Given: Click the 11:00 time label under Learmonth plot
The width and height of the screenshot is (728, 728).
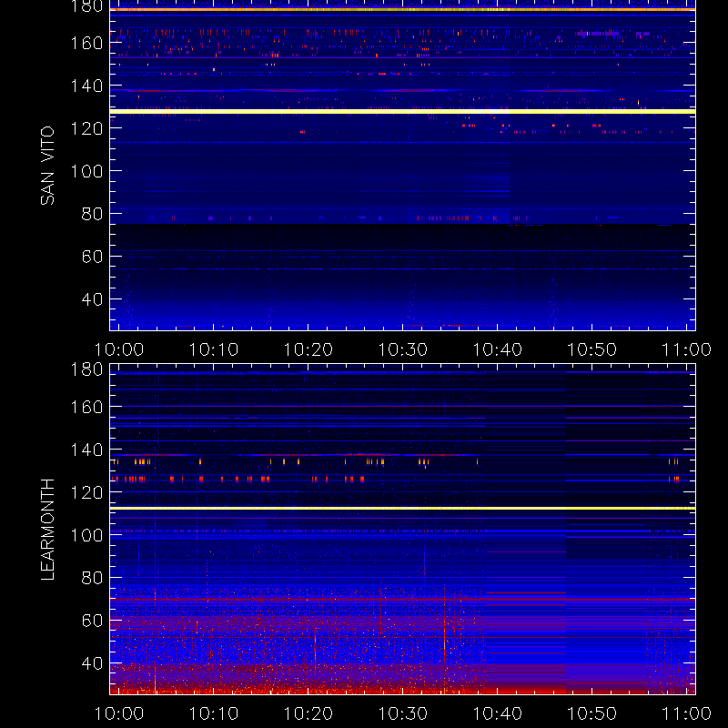Looking at the screenshot, I should click(x=687, y=713).
